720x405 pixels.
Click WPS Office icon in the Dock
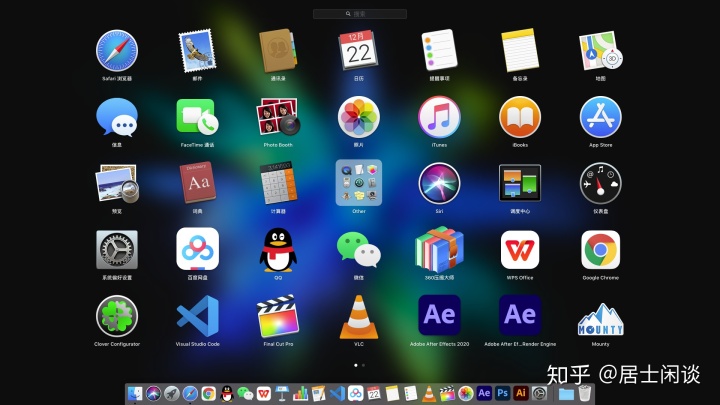[264, 394]
